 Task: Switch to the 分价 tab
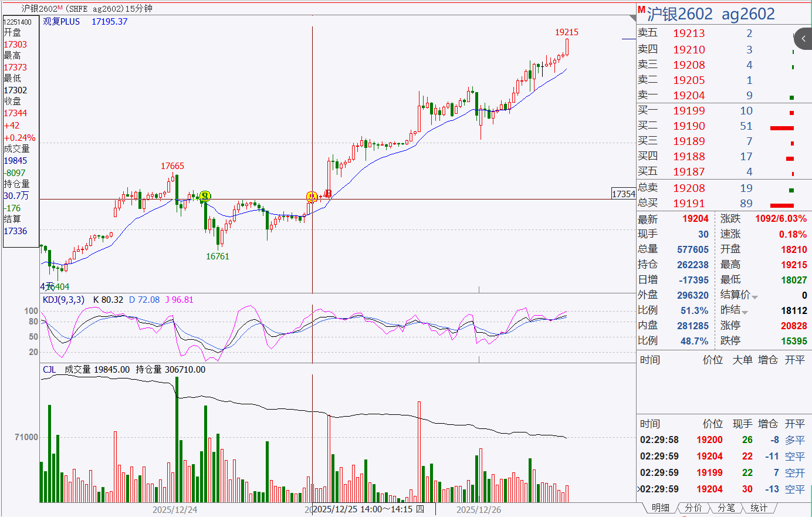(x=693, y=508)
